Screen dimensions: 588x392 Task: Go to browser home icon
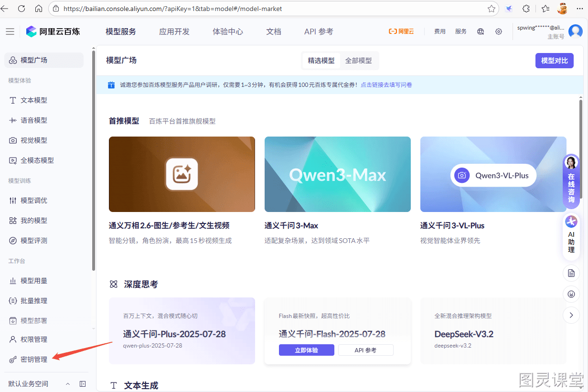[39, 9]
